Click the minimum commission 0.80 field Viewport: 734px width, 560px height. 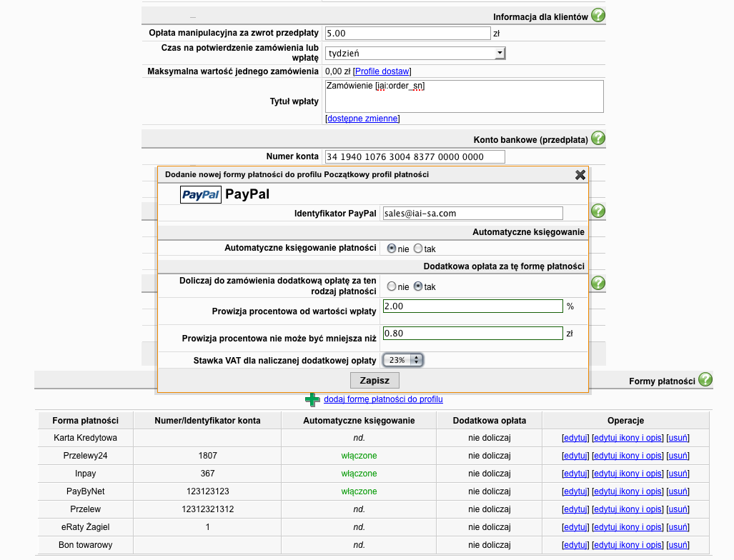(473, 333)
